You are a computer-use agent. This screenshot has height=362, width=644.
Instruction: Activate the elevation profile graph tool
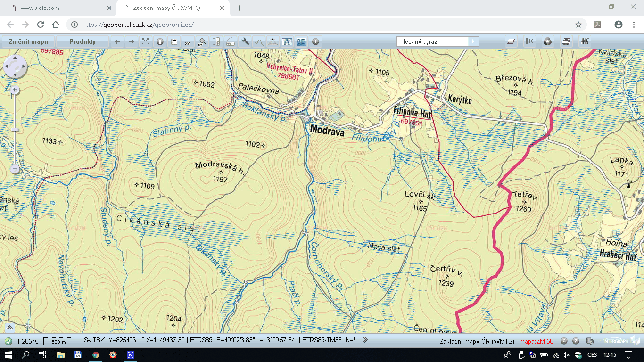pos(259,41)
